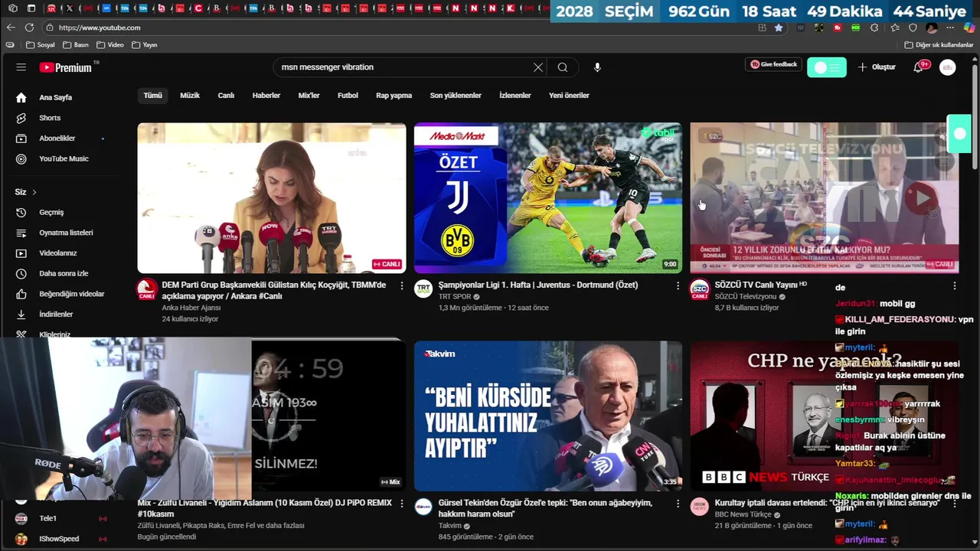Open BBC News Türkçe channel avatar

point(700,507)
